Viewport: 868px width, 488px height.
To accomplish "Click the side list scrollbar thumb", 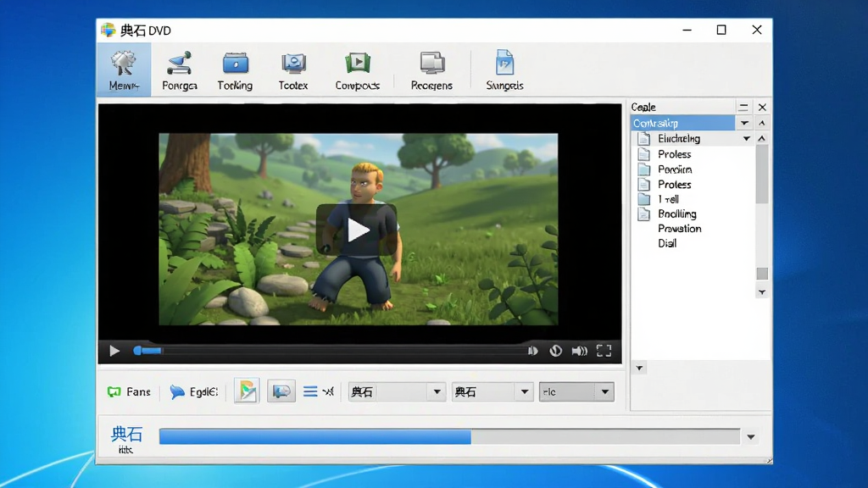I will pyautogui.click(x=762, y=174).
